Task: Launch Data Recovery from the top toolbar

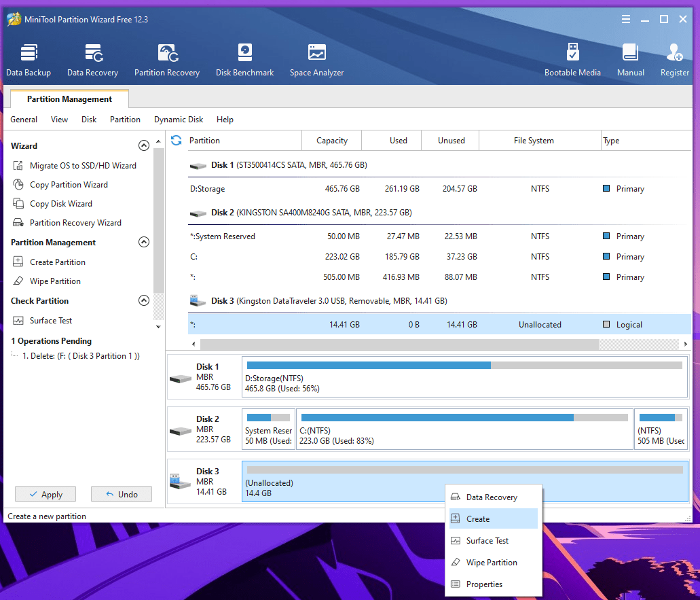Action: click(x=93, y=60)
